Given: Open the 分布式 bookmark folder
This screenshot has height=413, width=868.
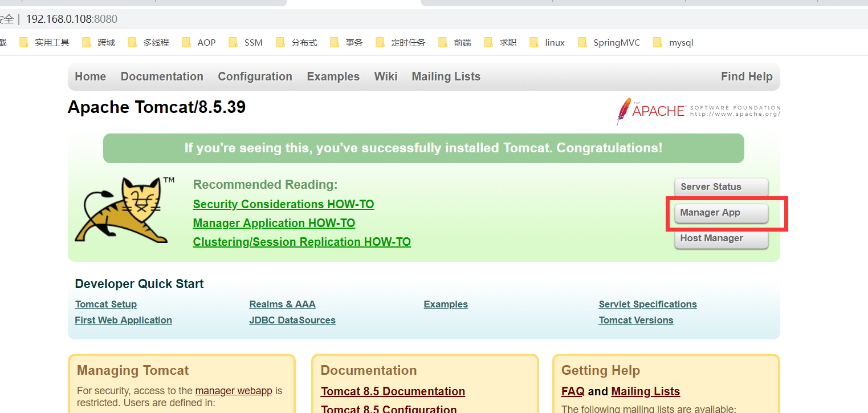Looking at the screenshot, I should coord(296,42).
